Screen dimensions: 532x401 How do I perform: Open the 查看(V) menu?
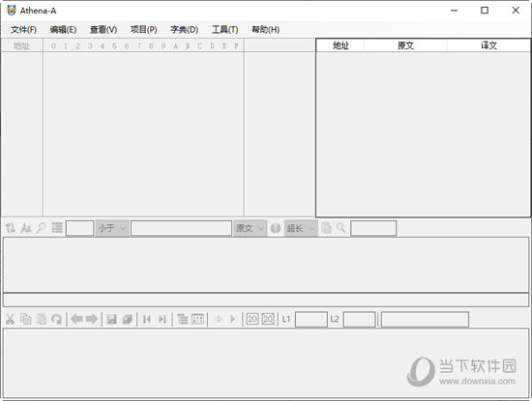[103, 30]
